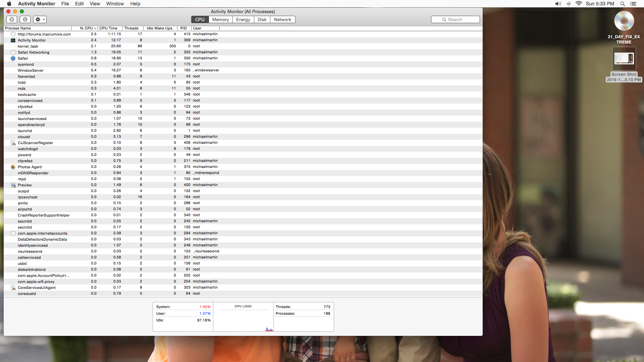Select the Screen Shot file thumbnail on desktop
This screenshot has height=362, width=644.
(624, 58)
